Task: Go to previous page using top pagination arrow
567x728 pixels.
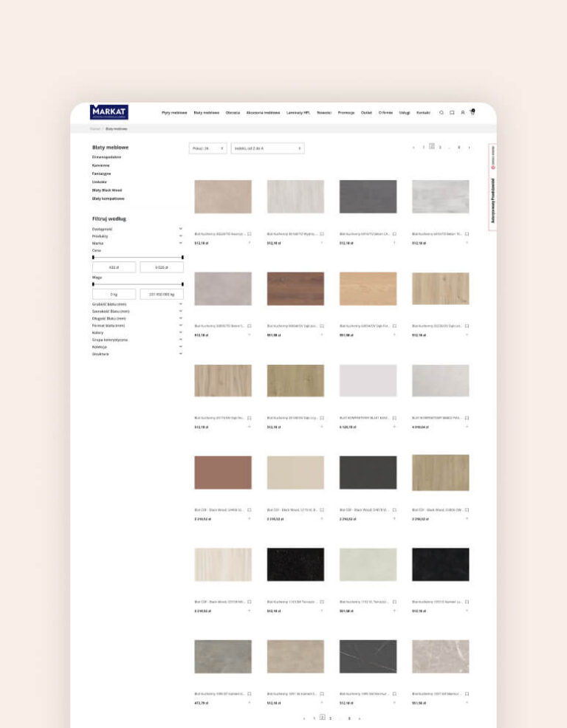Action: (x=413, y=148)
